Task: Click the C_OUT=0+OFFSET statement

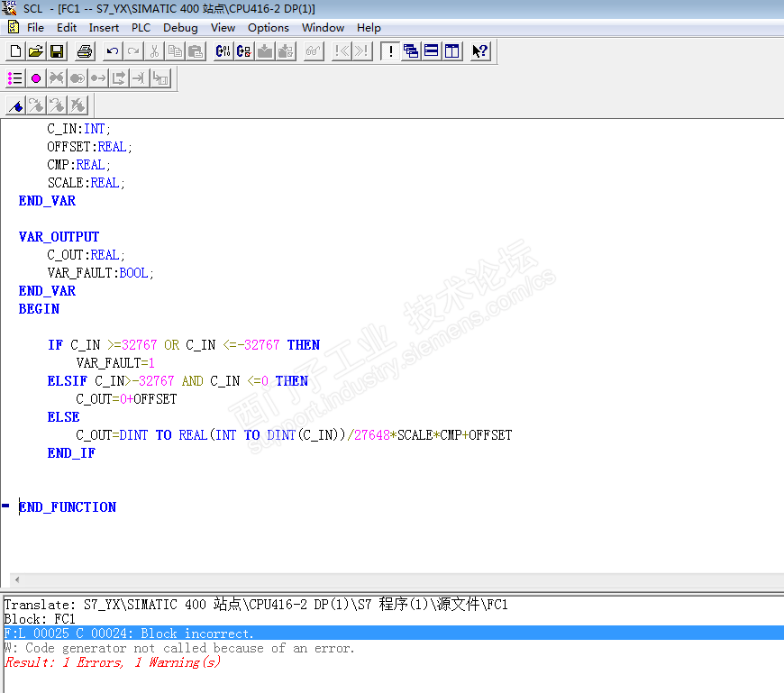Action: (126, 399)
